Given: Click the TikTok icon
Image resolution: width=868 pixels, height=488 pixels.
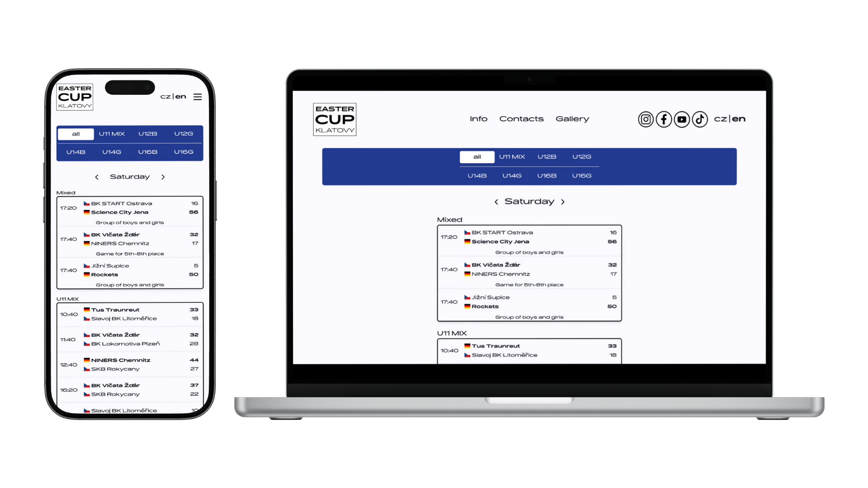Looking at the screenshot, I should [699, 118].
